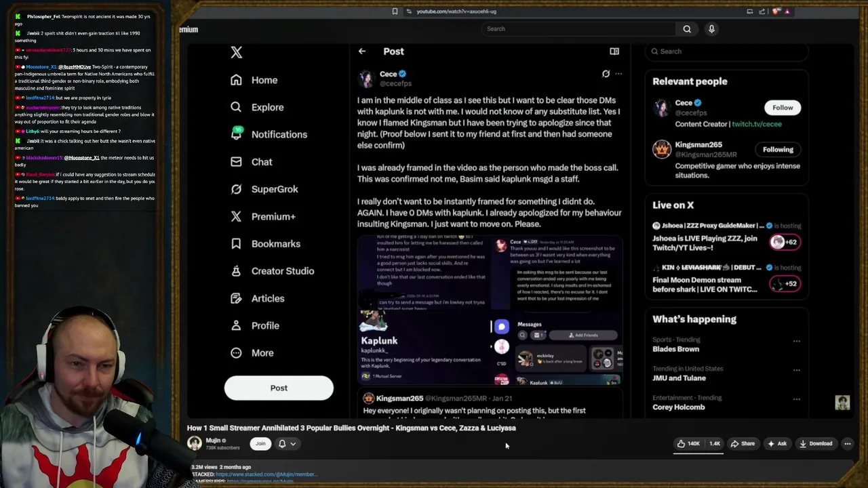Open Mujin channel avatar

195,443
